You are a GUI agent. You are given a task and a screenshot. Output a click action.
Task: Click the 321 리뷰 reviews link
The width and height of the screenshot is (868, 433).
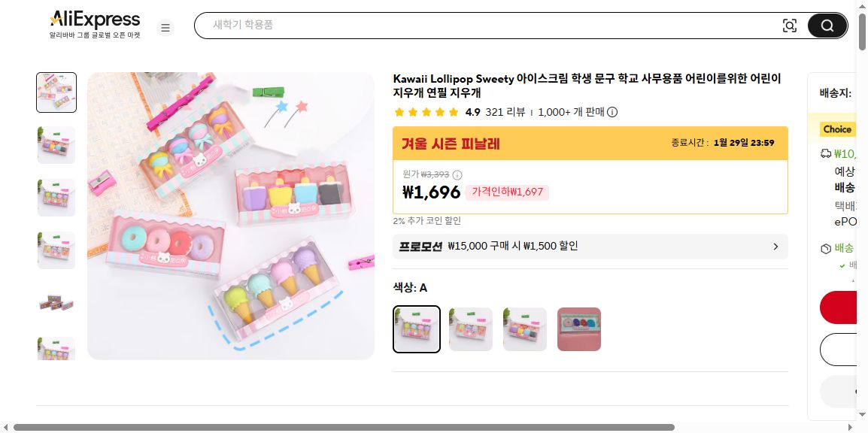point(505,112)
